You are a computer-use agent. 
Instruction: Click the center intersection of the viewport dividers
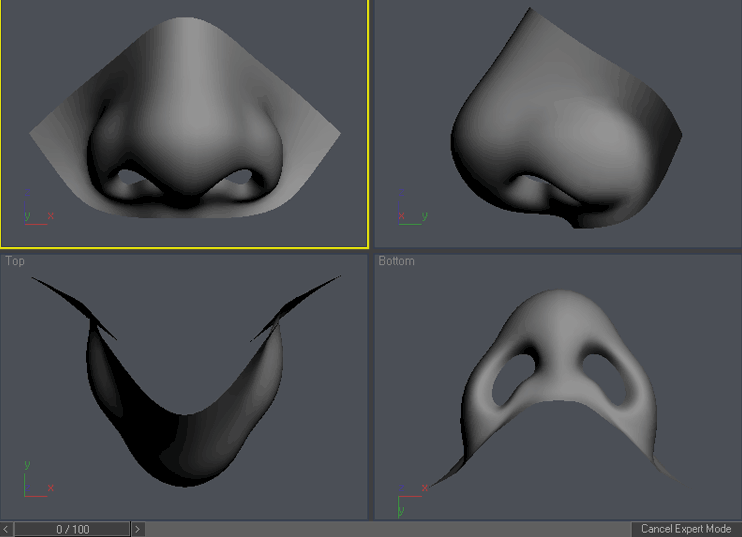click(371, 250)
